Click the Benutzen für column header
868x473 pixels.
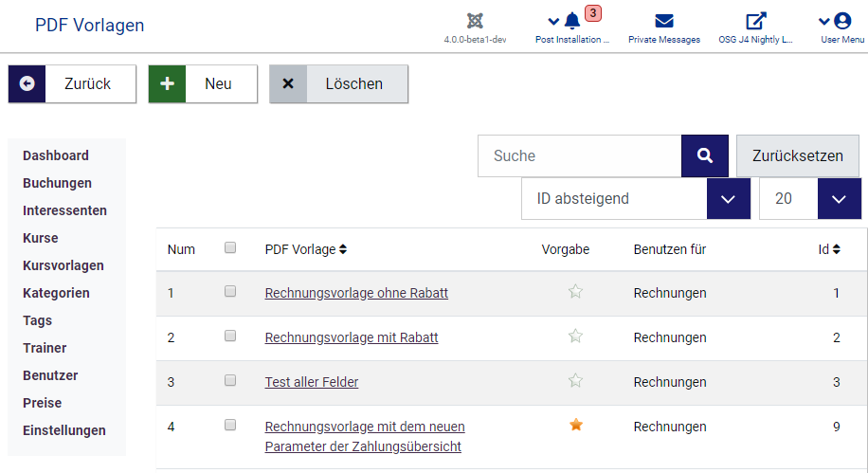click(x=670, y=249)
